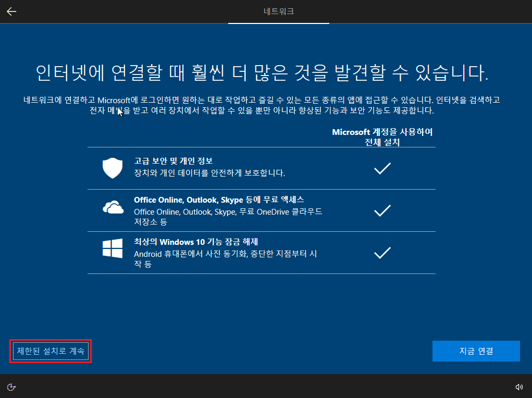Select heading 최상의 Windows 10 기능 잠금 해제
Screen dimensions: 532x398
click(196, 242)
